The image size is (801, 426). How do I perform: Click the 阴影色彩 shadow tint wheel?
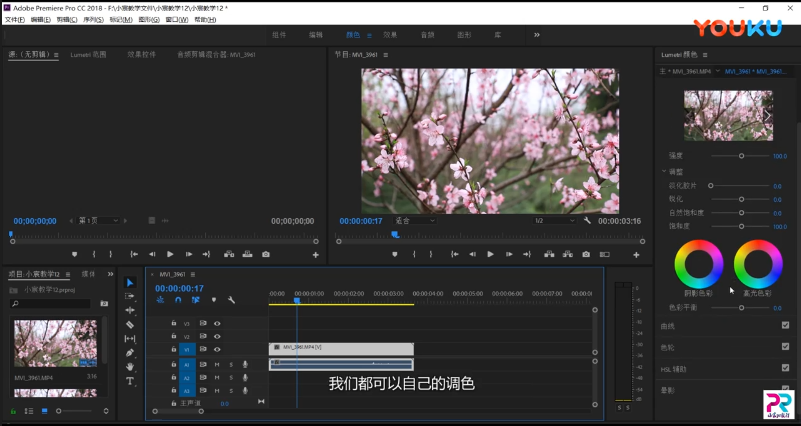click(x=698, y=264)
